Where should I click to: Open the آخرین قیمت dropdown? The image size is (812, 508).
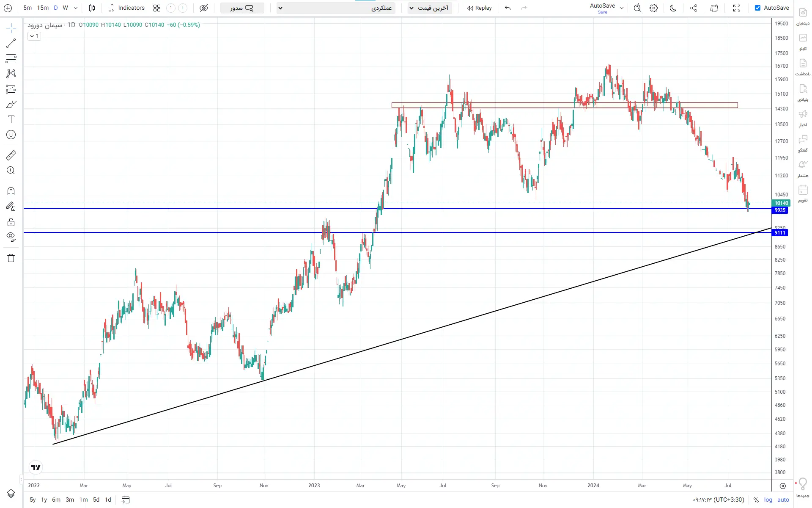pos(429,8)
